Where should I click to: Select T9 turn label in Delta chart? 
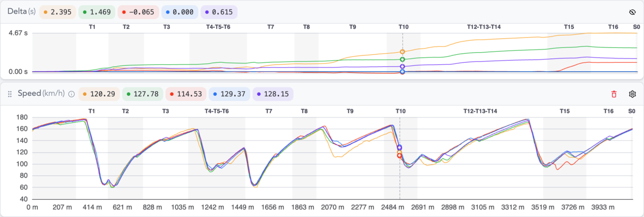point(352,26)
